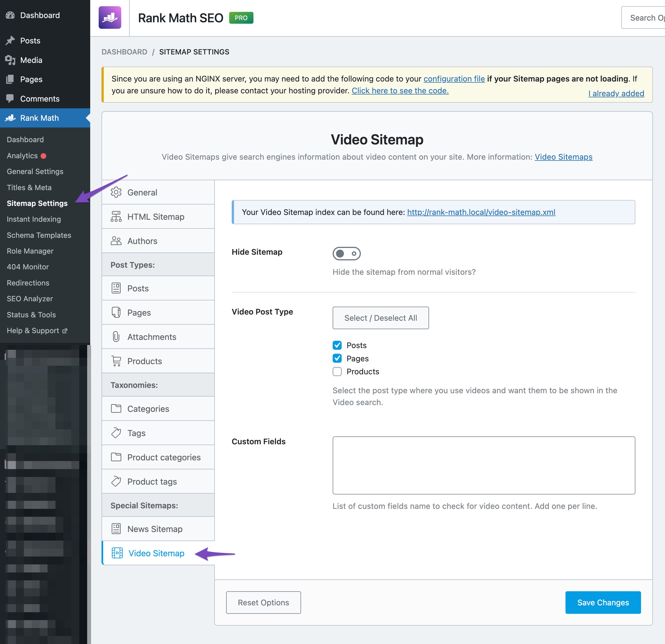665x644 pixels.
Task: Open the video-sitemap.xml link
Action: point(481,212)
